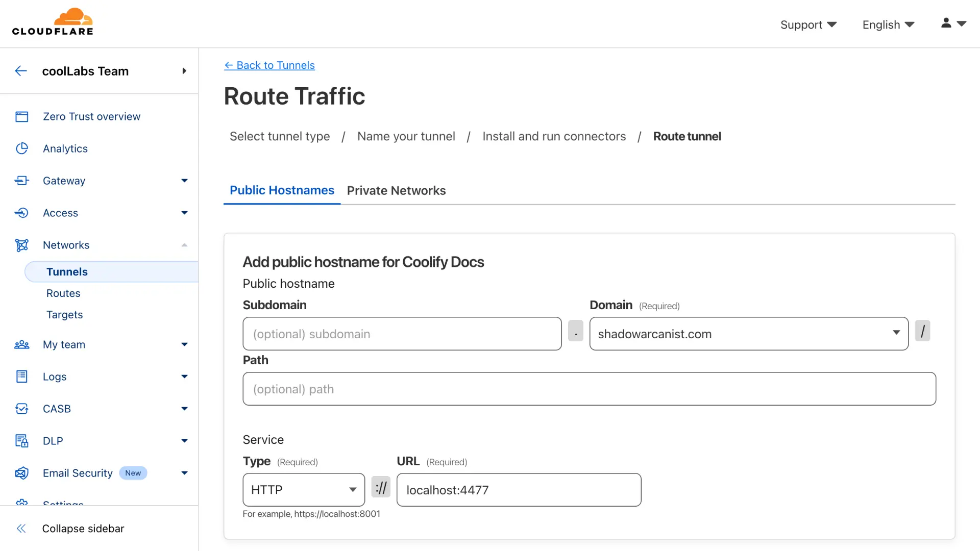Click the Zero Trust overview icon
980x551 pixels.
click(x=21, y=117)
